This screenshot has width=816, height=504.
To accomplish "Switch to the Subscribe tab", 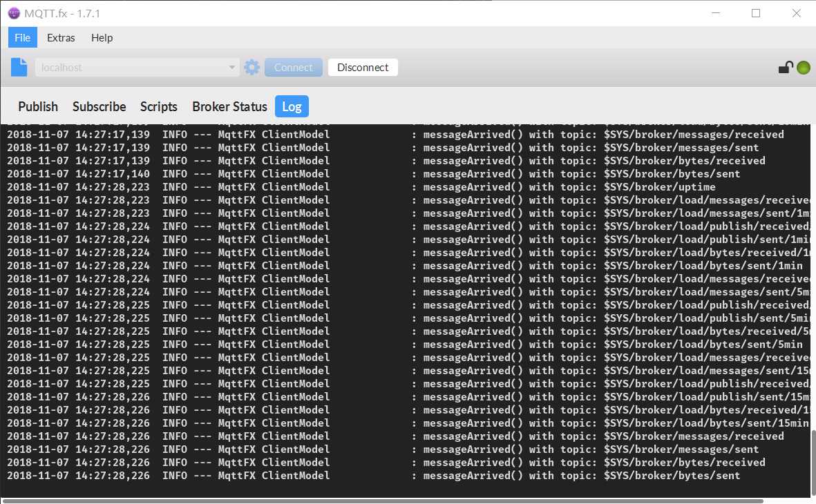I will (x=99, y=106).
